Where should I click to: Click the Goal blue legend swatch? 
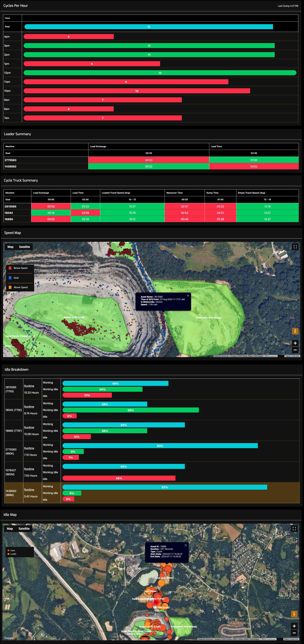pyautogui.click(x=10, y=278)
